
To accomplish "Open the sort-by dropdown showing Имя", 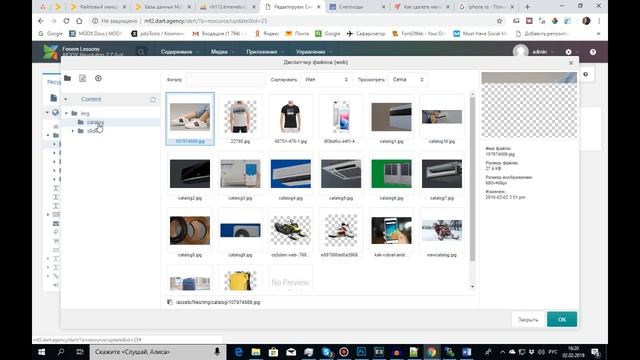I will pyautogui.click(x=326, y=80).
